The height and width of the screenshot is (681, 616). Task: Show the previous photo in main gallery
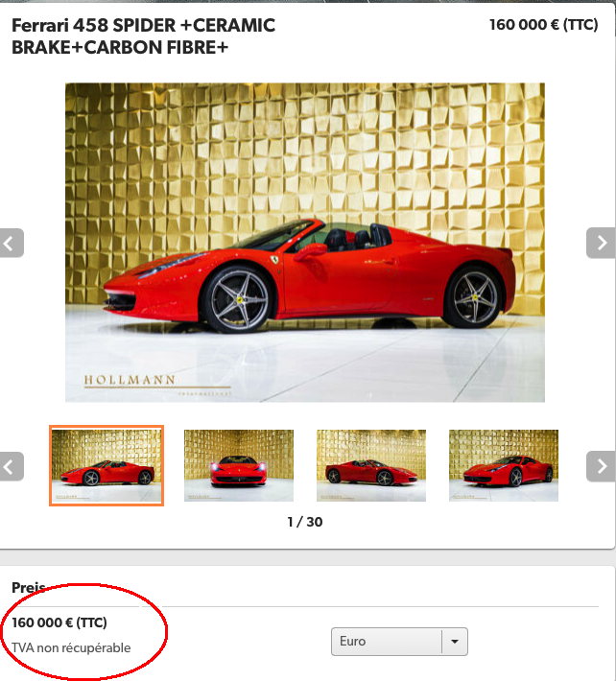click(x=11, y=244)
